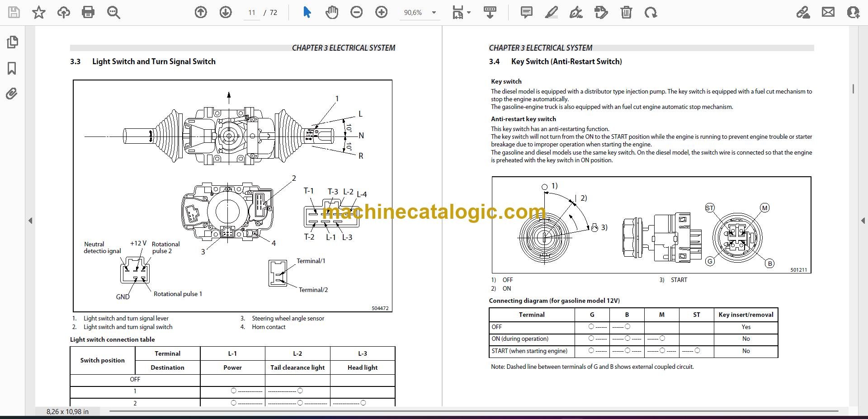Zoom out with the minus button
Screen dimensions: 868x419
pos(357,12)
